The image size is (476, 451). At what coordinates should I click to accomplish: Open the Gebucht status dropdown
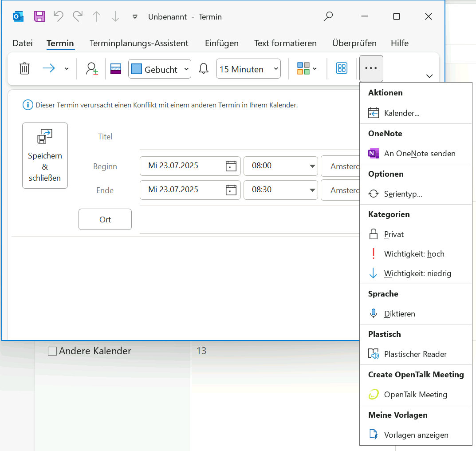tap(159, 68)
